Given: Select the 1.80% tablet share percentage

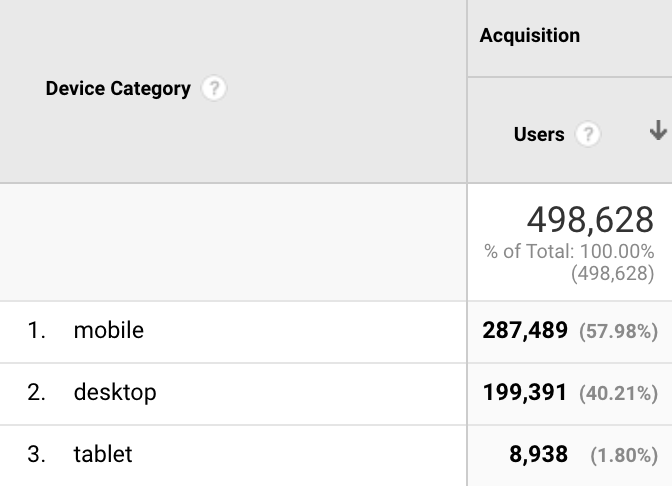Looking at the screenshot, I should pos(624,456).
